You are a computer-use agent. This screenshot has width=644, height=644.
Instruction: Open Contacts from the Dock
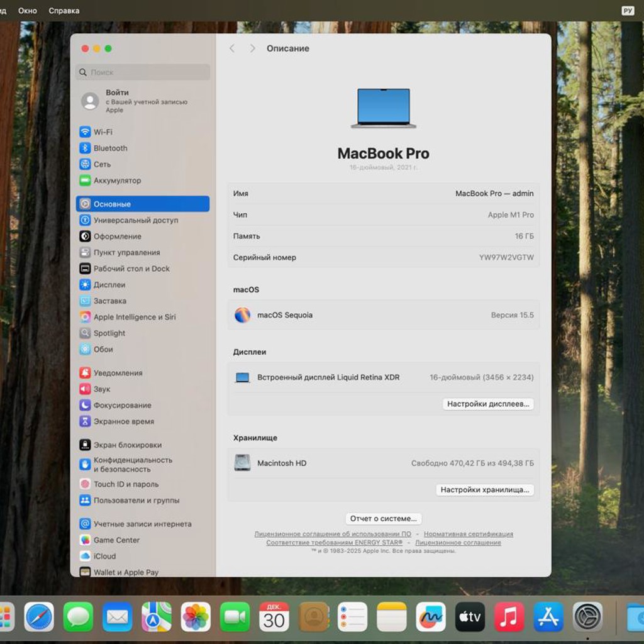coord(313,617)
